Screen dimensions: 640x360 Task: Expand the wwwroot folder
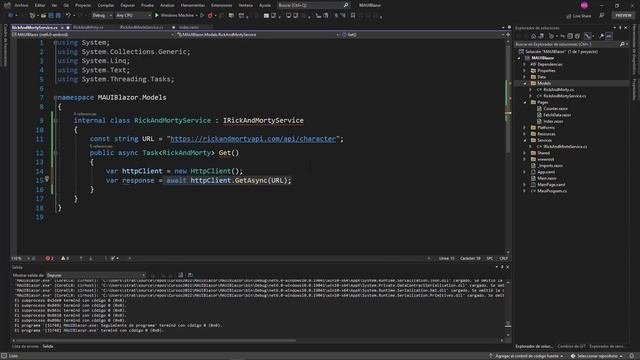coord(525,159)
